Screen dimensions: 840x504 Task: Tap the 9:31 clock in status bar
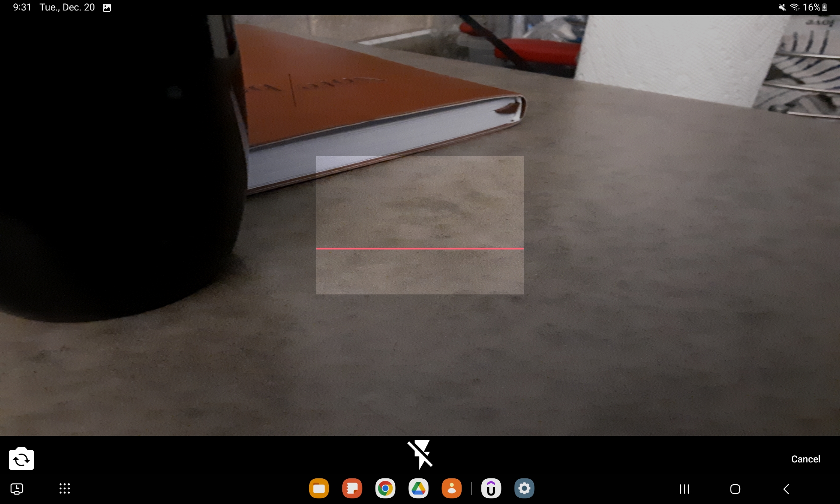[22, 7]
